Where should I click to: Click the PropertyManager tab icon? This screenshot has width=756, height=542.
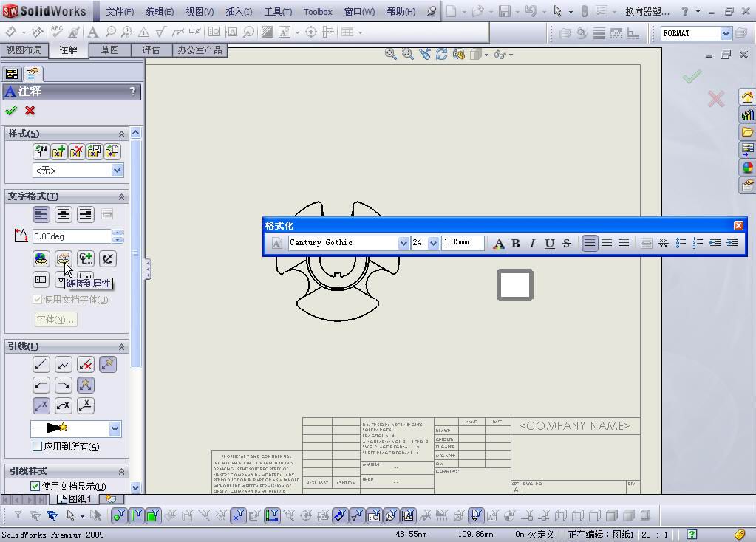[x=33, y=74]
